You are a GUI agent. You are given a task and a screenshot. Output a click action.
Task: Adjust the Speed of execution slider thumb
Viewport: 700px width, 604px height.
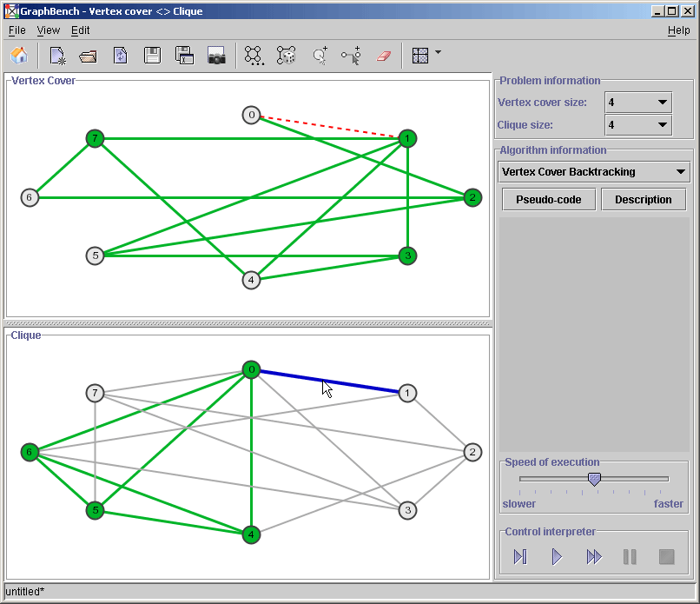594,480
